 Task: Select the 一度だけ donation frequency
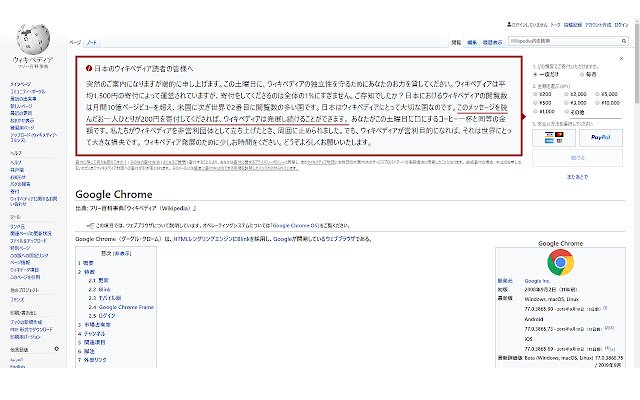click(535, 74)
